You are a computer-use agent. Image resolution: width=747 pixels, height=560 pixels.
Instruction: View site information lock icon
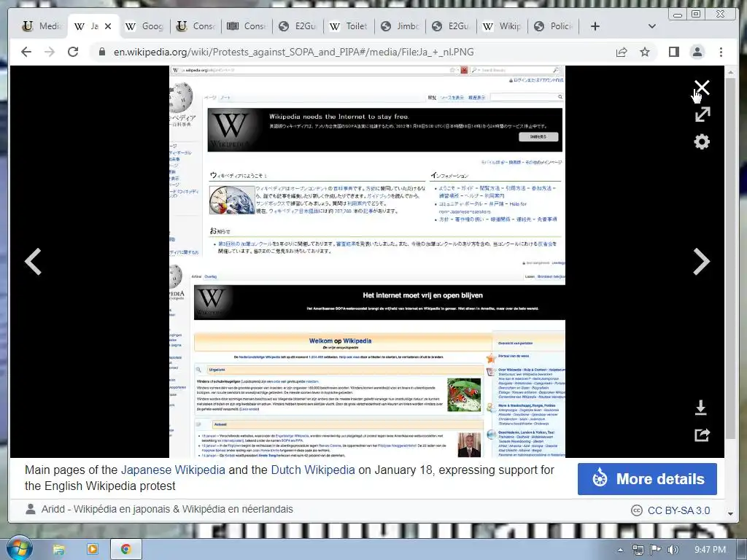[101, 52]
